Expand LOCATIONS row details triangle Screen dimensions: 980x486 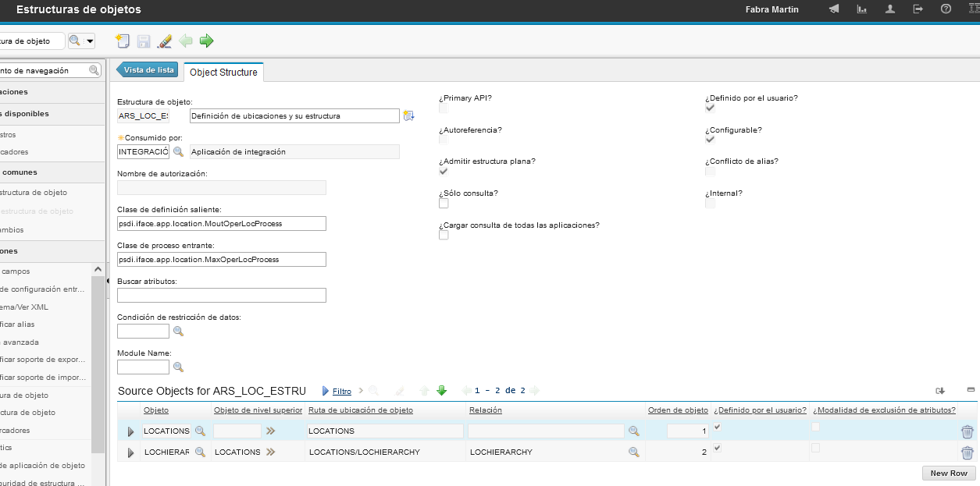pos(130,431)
